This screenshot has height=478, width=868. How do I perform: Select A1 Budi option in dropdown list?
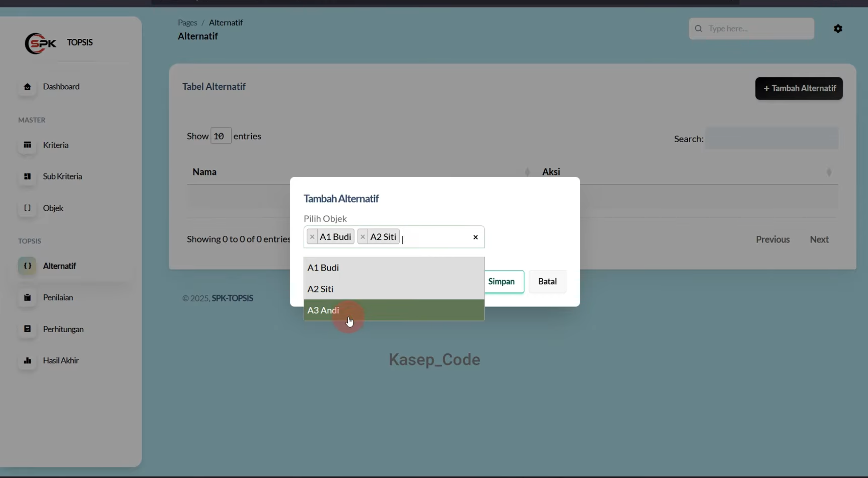tap(394, 268)
